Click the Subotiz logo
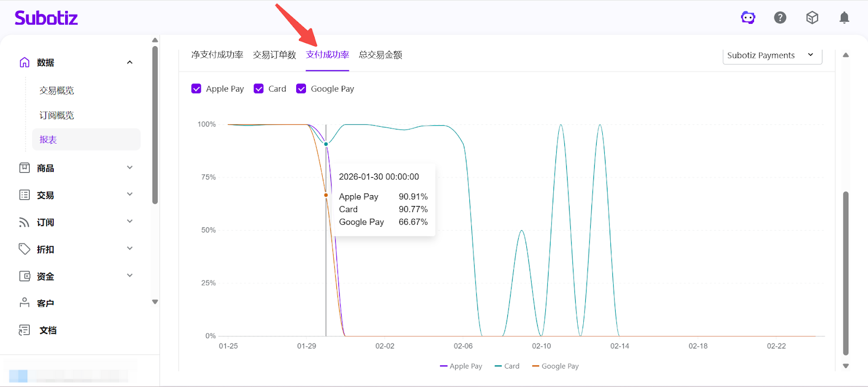The image size is (868, 387). pyautogui.click(x=46, y=18)
